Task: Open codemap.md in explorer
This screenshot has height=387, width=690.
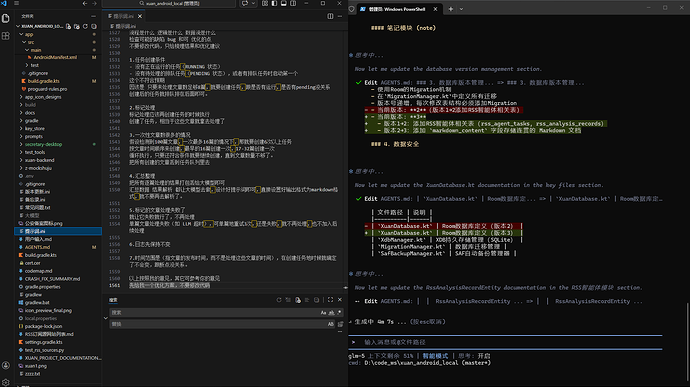Action: [38, 271]
